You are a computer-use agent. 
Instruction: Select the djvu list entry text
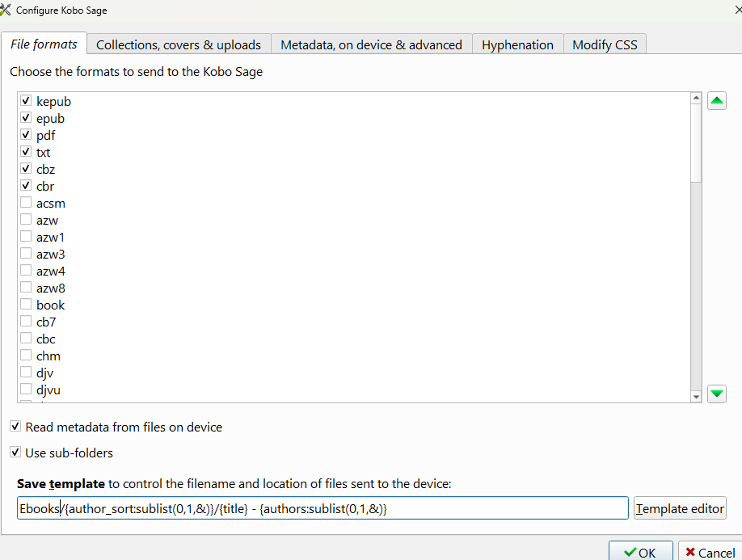tap(48, 390)
